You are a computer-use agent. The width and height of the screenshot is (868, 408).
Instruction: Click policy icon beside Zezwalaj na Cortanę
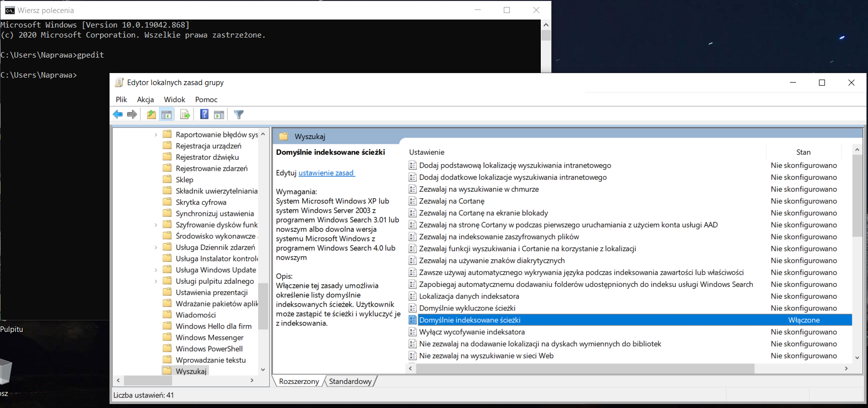[413, 201]
